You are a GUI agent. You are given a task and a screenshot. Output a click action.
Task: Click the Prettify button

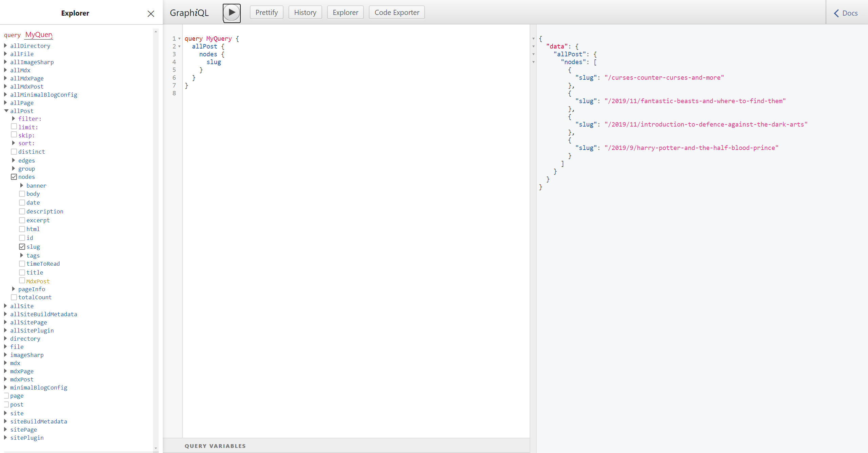pos(266,12)
